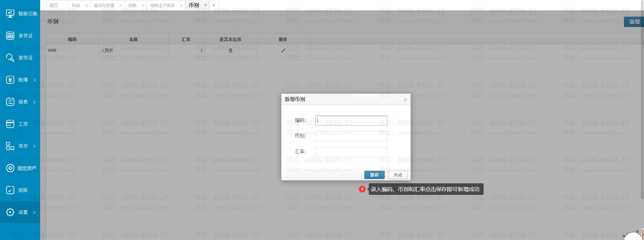Switch to the 首页 tab

[54, 5]
